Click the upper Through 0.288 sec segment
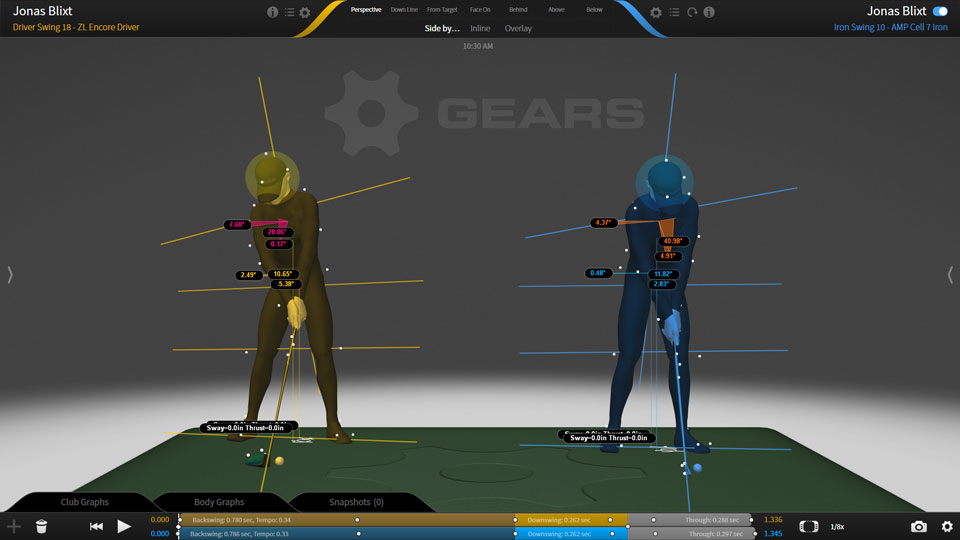Viewport: 960px width, 540px height. click(x=689, y=520)
